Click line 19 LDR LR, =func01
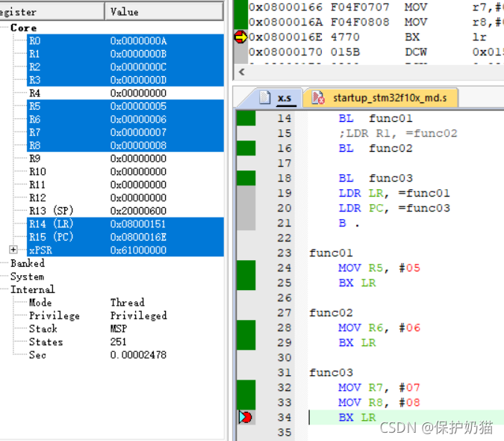Viewport: 504px width, 441px height. pyautogui.click(x=394, y=193)
